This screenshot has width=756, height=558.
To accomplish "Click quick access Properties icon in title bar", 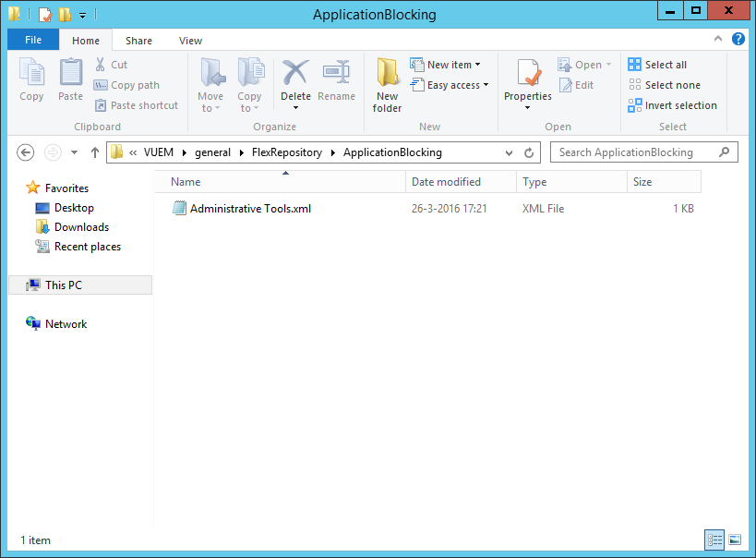I will [45, 15].
